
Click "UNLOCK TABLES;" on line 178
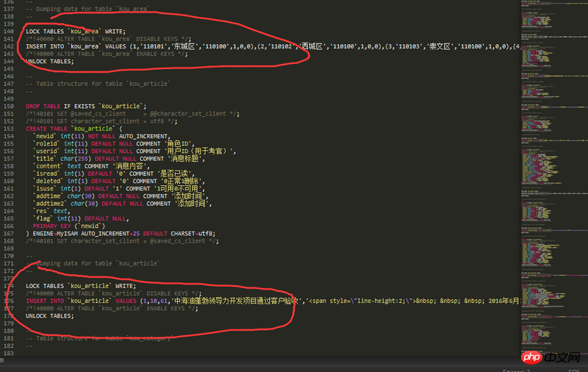50,316
